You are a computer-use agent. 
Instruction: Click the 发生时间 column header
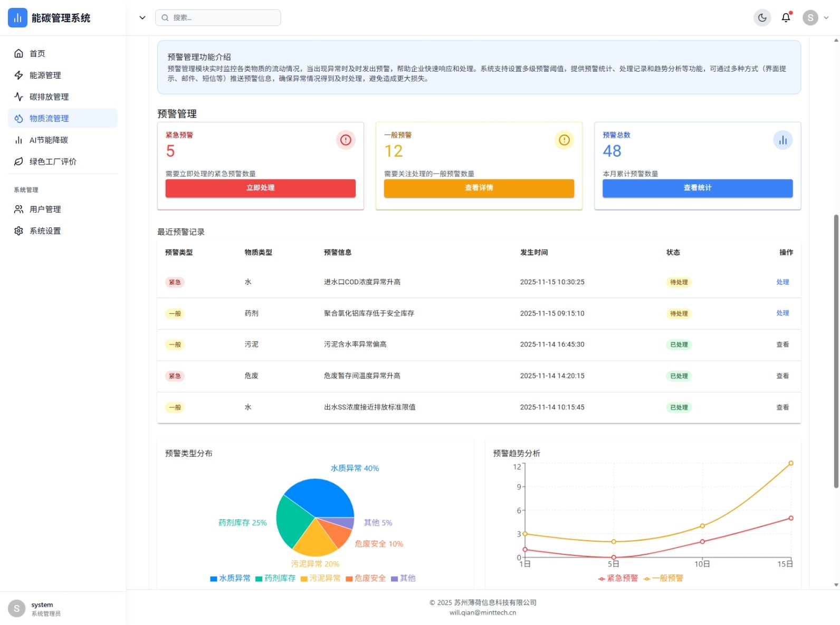pyautogui.click(x=534, y=253)
